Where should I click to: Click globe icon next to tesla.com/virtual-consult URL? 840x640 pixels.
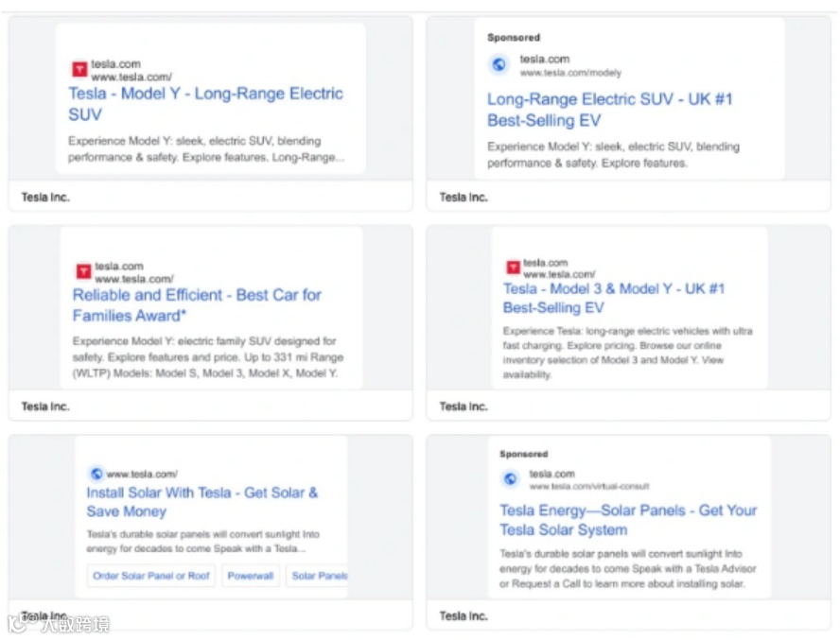tap(510, 479)
